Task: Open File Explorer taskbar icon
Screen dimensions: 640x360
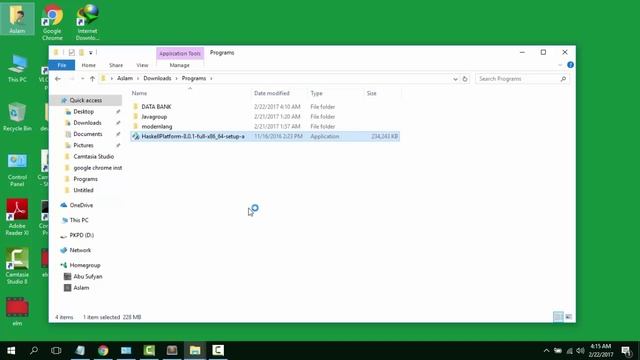Action: 195,350
